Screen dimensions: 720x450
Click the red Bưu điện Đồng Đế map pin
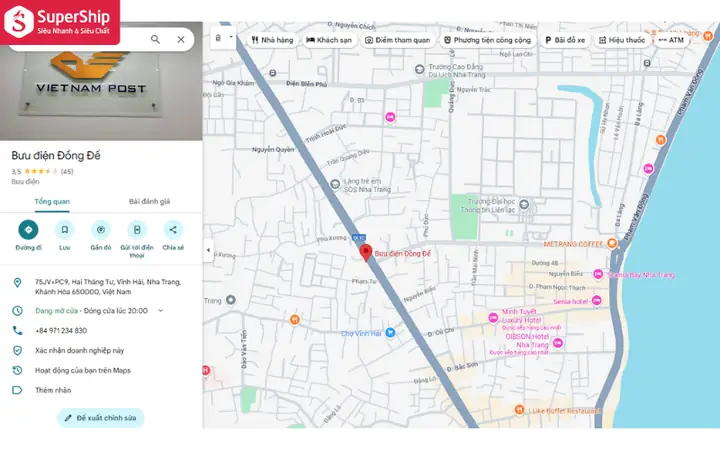(x=366, y=253)
